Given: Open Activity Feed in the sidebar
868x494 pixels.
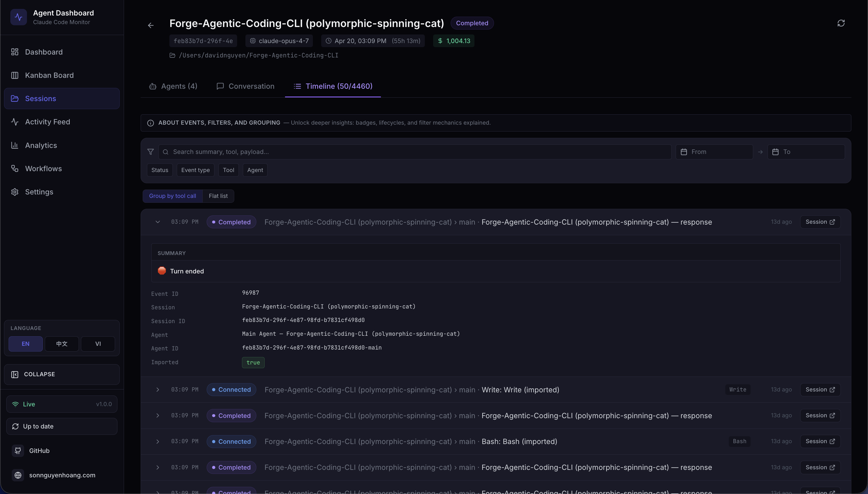Looking at the screenshot, I should 62,122.
